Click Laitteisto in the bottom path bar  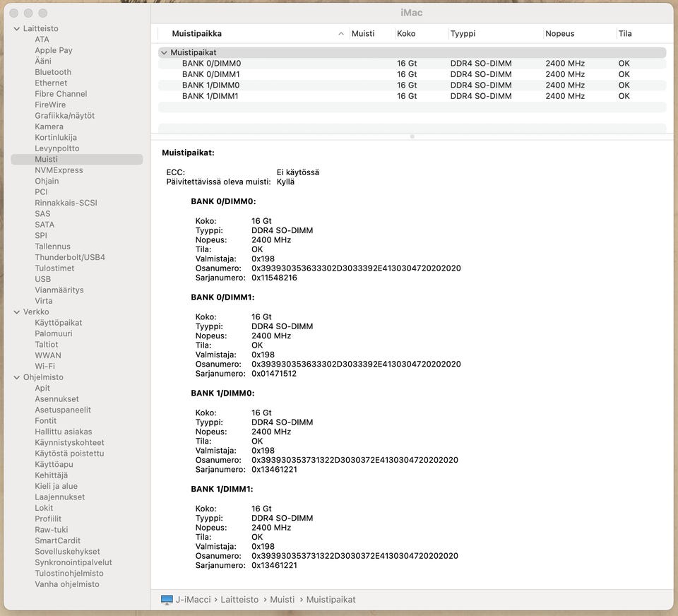tap(239, 600)
